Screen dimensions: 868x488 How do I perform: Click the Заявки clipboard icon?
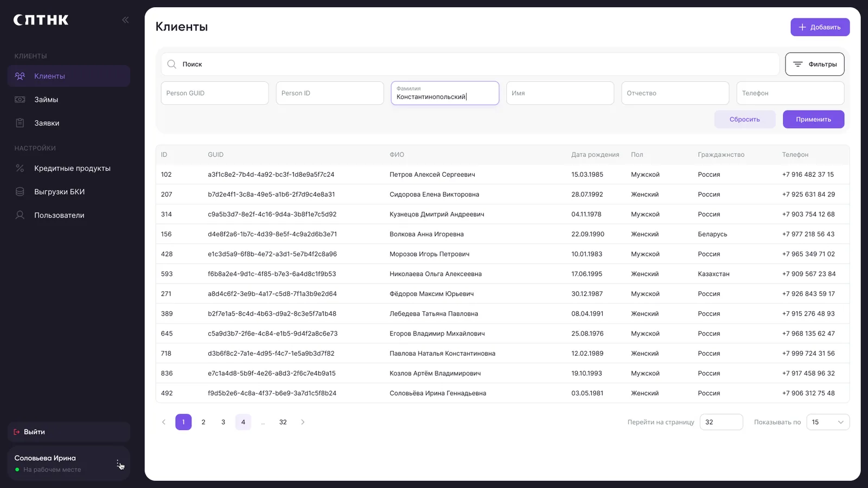[x=20, y=123]
